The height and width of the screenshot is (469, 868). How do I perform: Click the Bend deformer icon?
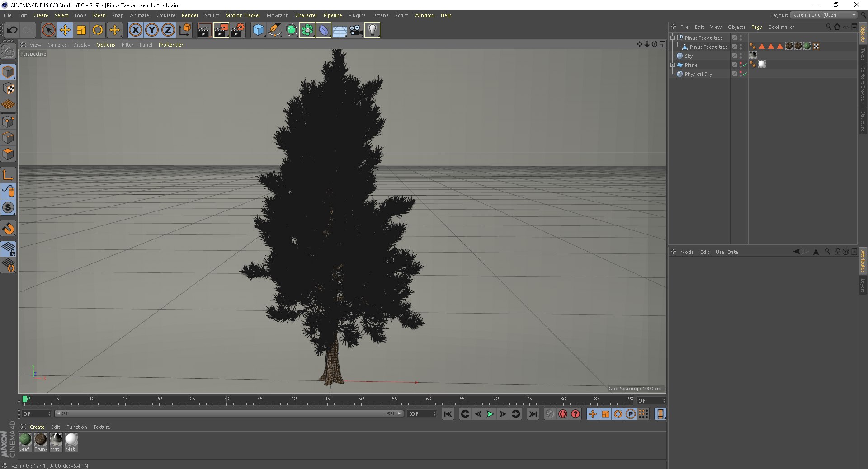pos(323,30)
